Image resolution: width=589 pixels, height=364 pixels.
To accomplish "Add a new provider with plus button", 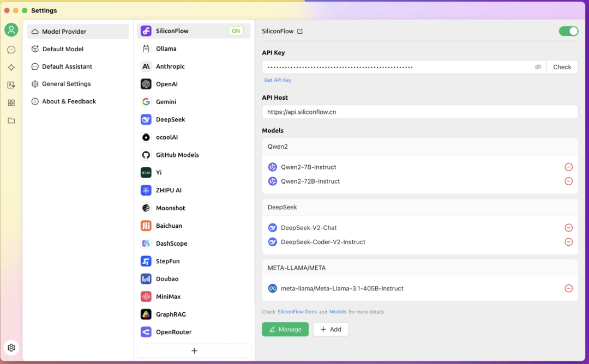I will [194, 350].
